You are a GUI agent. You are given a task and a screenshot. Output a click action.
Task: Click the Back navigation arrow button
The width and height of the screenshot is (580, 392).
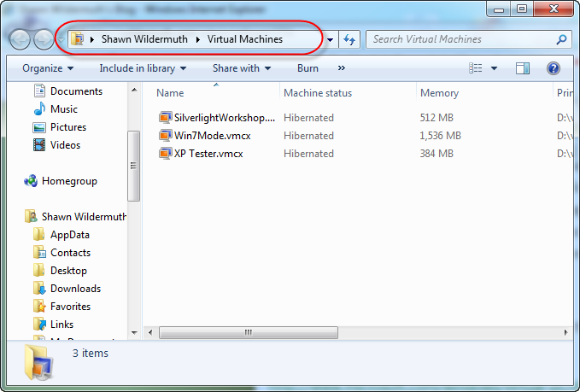(x=20, y=39)
